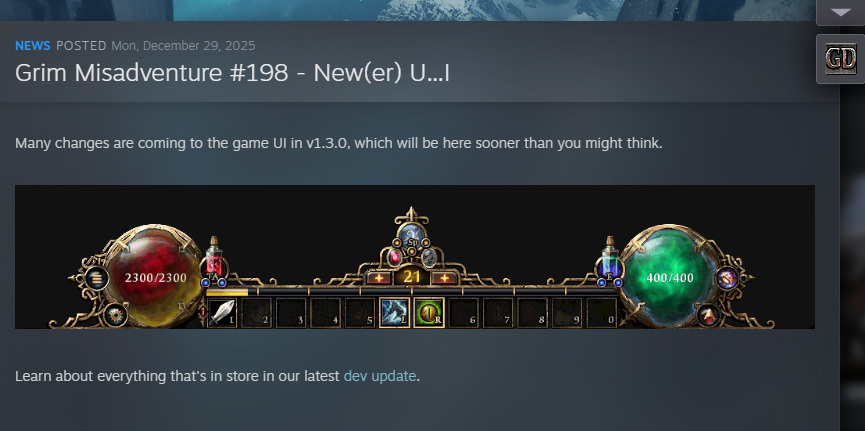Click the red arrow icon below energy orb
The image size is (865, 431).
tap(708, 316)
